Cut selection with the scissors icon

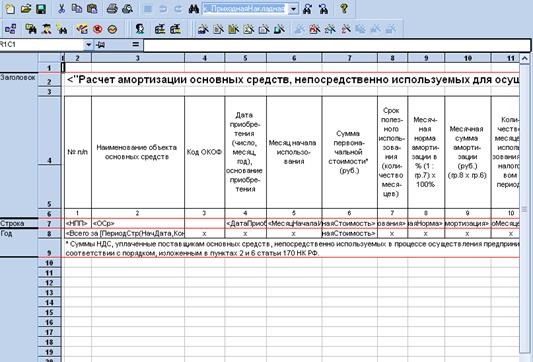[x=62, y=9]
